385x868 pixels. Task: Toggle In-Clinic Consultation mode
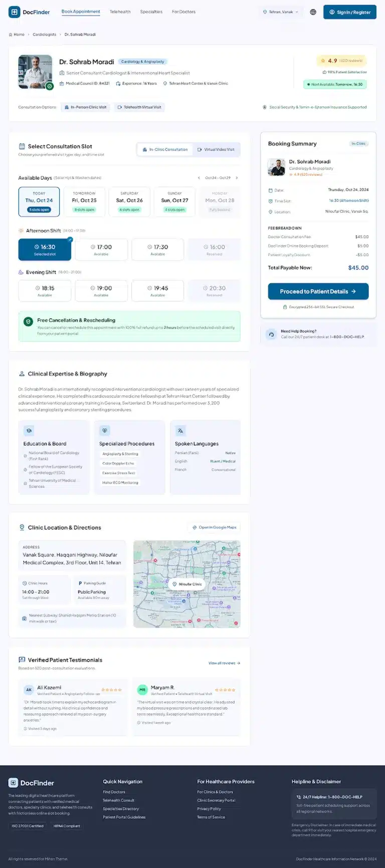165,149
